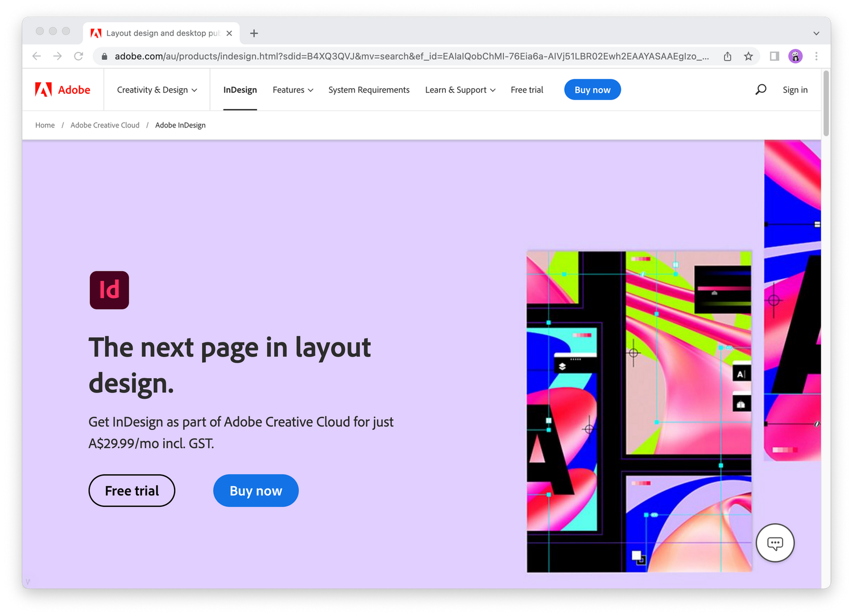Open the System Requirements menu item
The image size is (853, 616).
click(369, 90)
